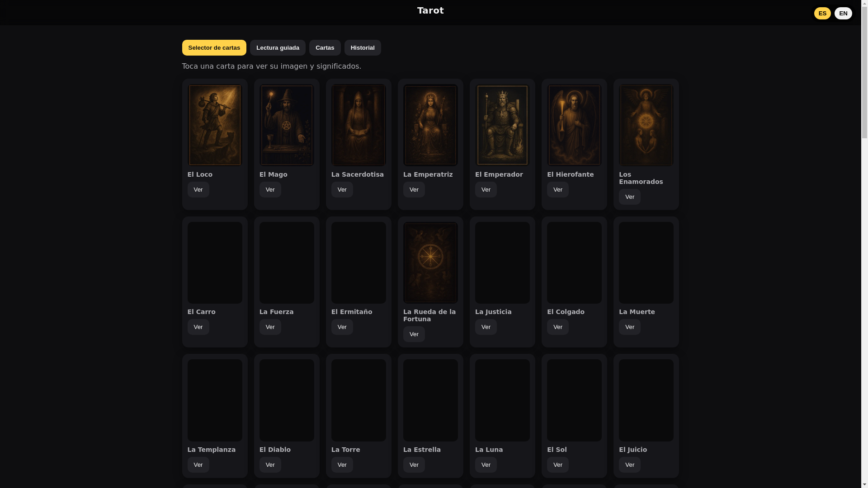This screenshot has width=868, height=488.
Task: Click the El Mago card image
Action: click(286, 125)
